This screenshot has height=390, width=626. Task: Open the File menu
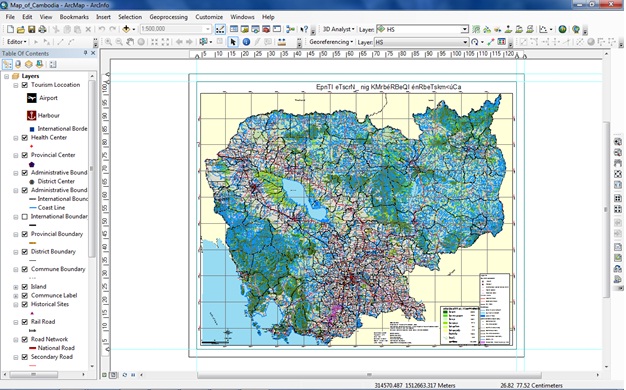10,17
